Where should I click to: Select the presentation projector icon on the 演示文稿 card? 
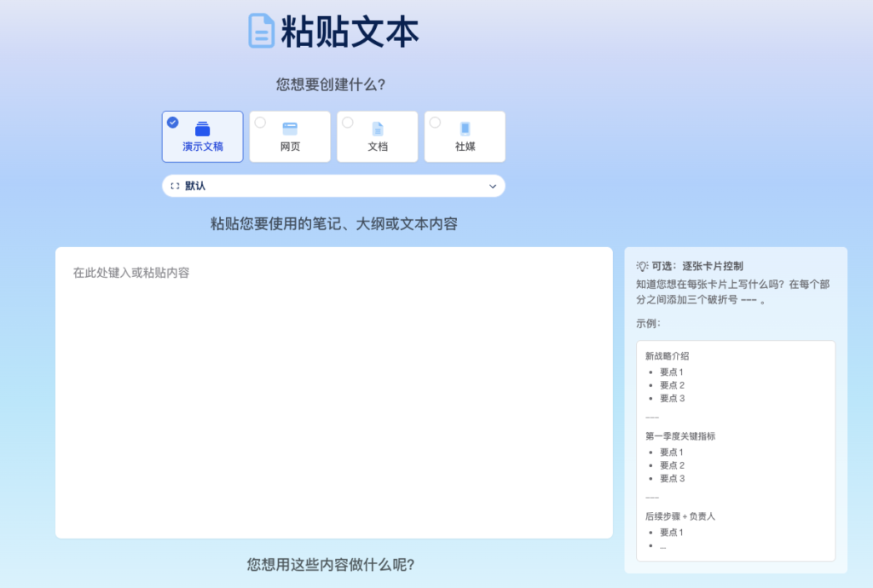coord(202,126)
